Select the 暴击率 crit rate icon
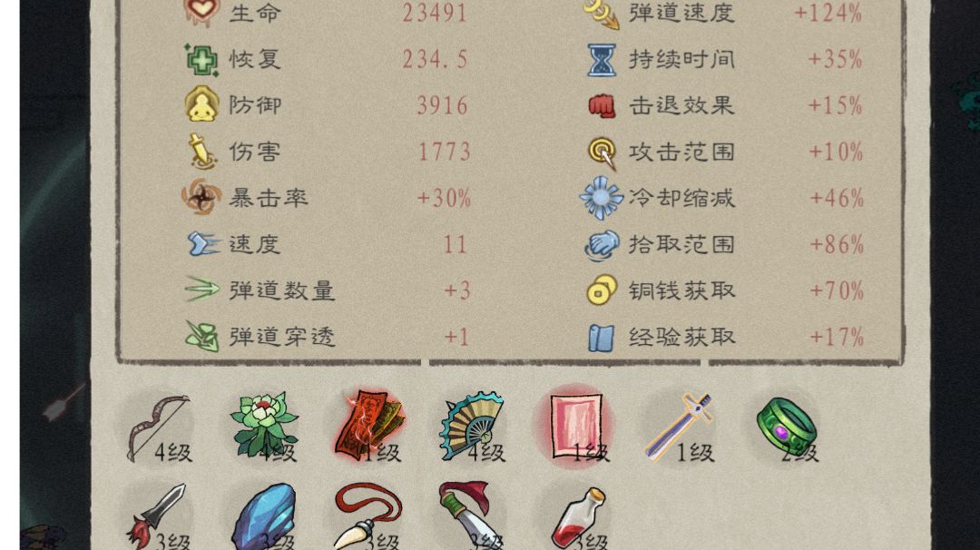Viewport: 980px width, 550px height. coord(201,198)
